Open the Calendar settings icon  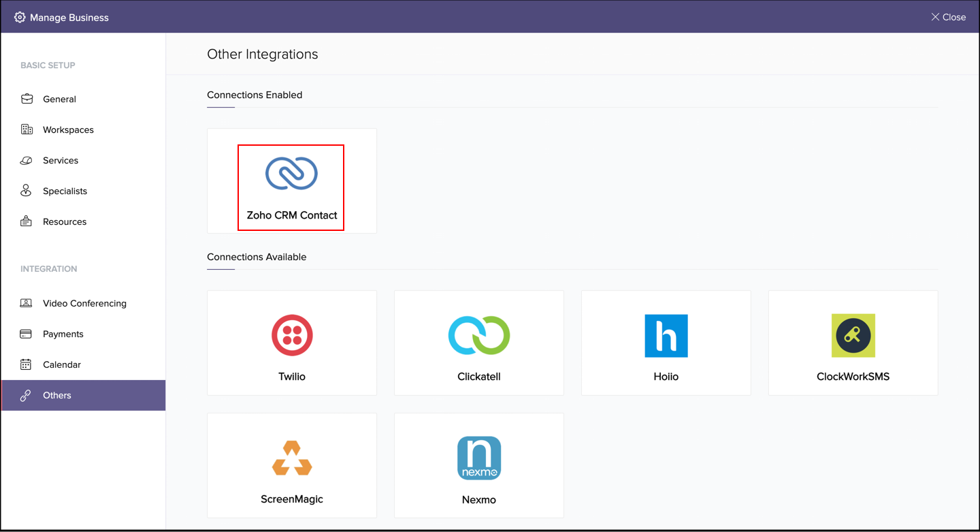pyautogui.click(x=26, y=364)
